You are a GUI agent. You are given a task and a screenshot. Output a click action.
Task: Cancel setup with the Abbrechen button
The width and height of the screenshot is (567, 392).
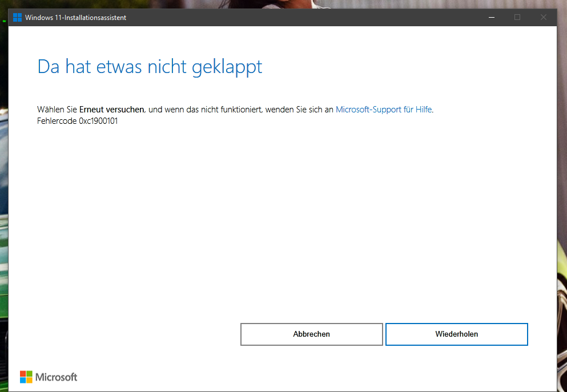[x=311, y=334]
